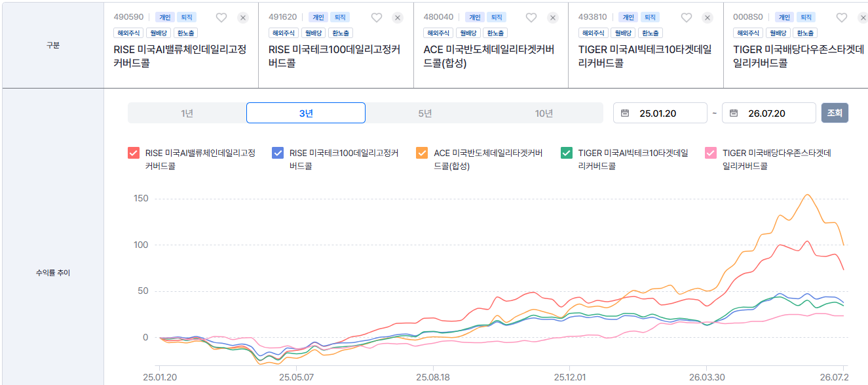
Task: Favorite RISE 미국테크100 using its heart icon
Action: coord(376,18)
